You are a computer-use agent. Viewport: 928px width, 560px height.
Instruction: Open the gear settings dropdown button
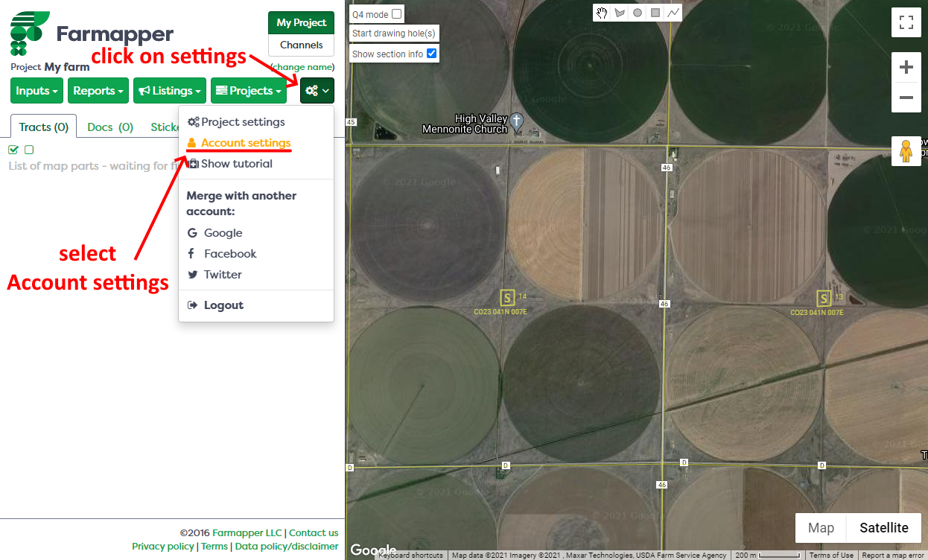pyautogui.click(x=317, y=91)
